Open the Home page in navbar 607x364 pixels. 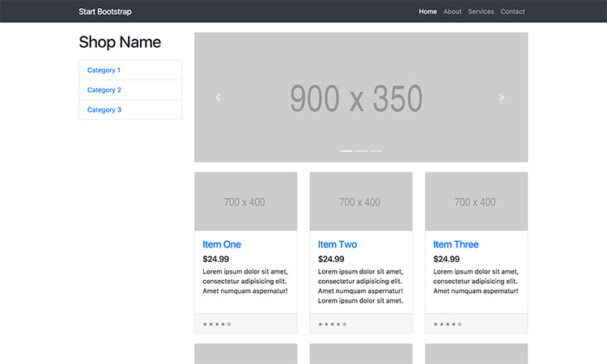coord(427,11)
